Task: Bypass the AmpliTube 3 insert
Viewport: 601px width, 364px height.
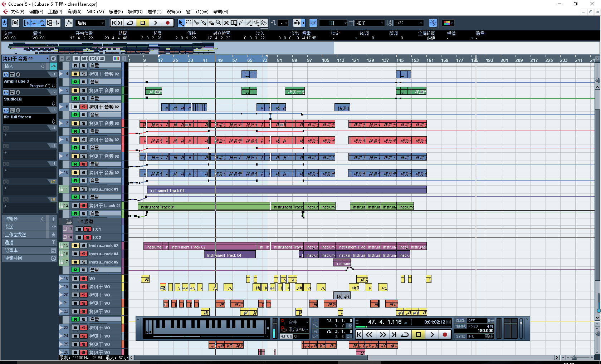Action: tap(6, 75)
